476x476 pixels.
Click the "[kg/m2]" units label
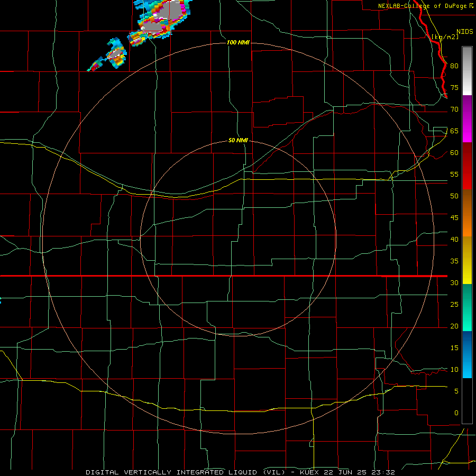(x=445, y=37)
